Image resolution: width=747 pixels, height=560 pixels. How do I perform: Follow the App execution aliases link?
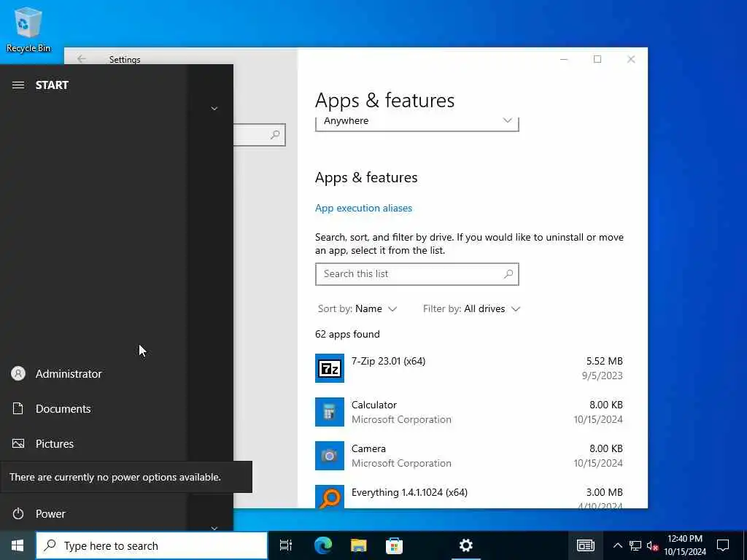tap(363, 208)
